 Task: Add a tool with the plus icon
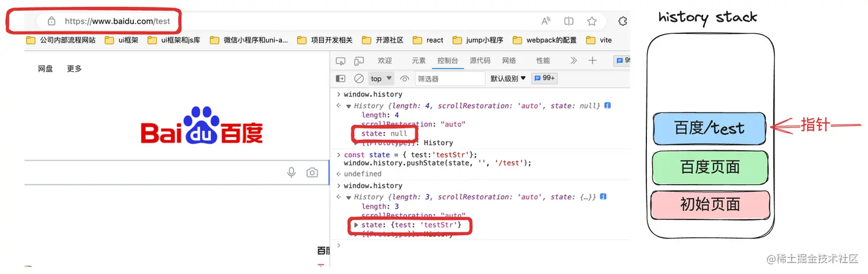592,61
